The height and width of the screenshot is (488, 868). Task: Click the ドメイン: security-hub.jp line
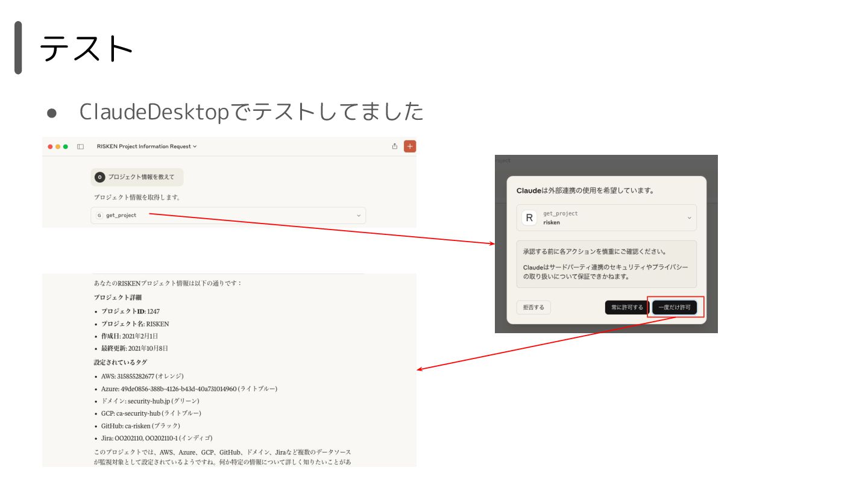point(150,401)
